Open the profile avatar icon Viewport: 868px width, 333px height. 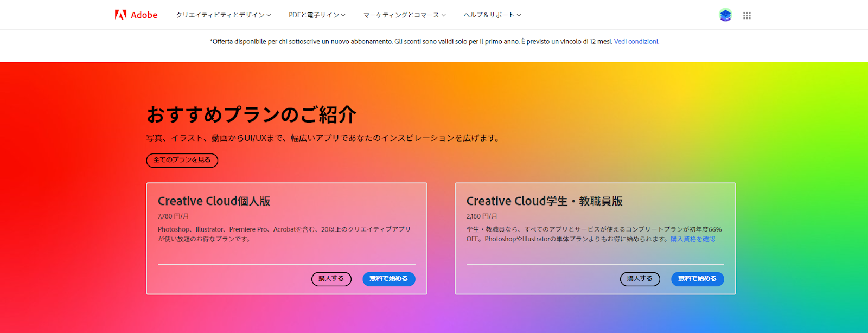click(x=725, y=15)
